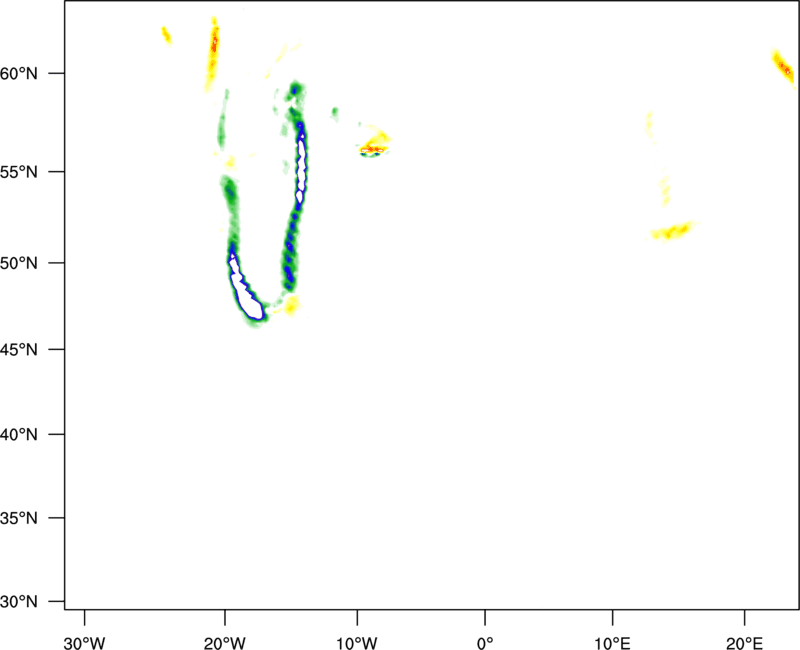Click the yellow patch near 51°N 15°E
Image resolution: width=800 pixels, height=650 pixels.
pos(673,232)
